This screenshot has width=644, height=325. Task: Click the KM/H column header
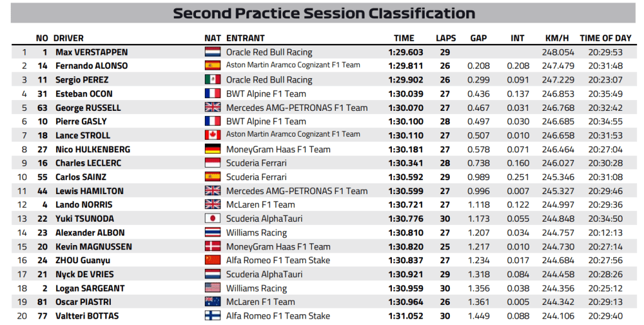555,38
